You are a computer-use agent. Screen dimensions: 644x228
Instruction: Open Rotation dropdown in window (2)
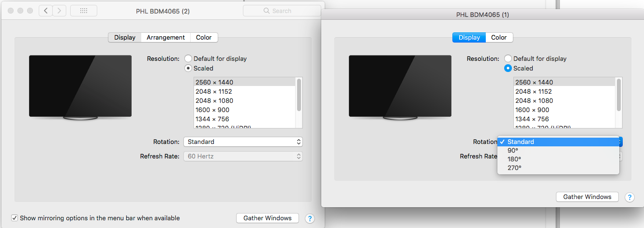tap(243, 142)
